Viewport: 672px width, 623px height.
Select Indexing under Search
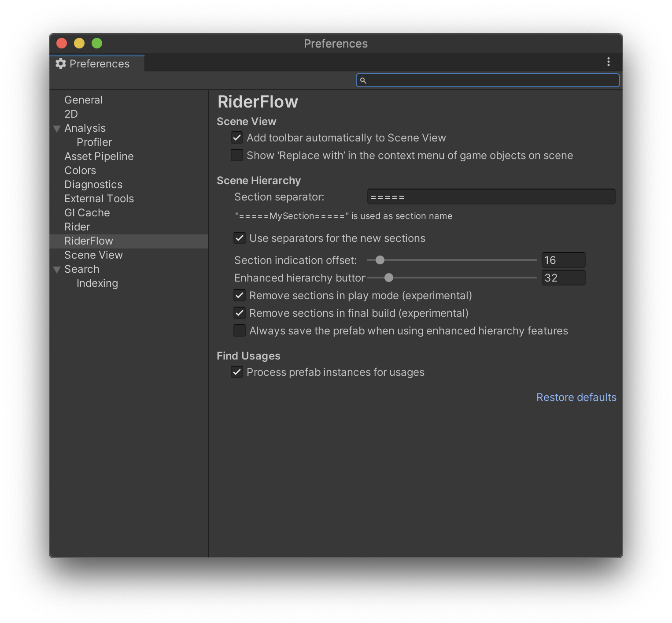point(97,283)
